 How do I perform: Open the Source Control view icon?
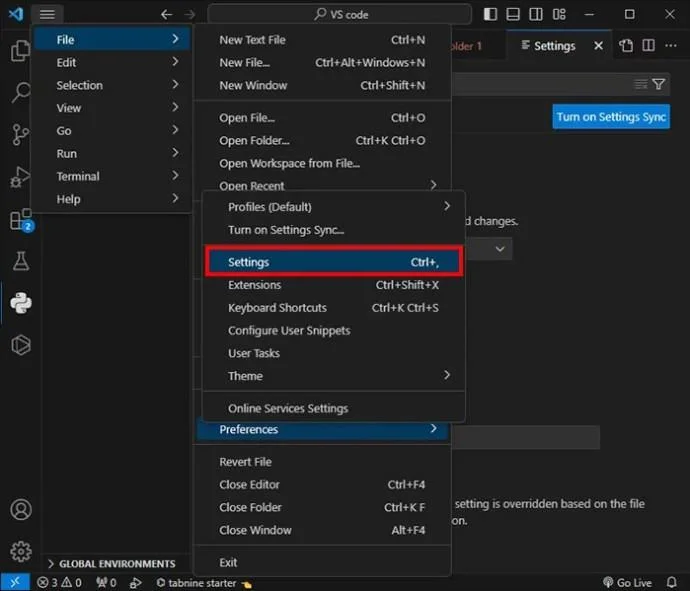(21, 135)
